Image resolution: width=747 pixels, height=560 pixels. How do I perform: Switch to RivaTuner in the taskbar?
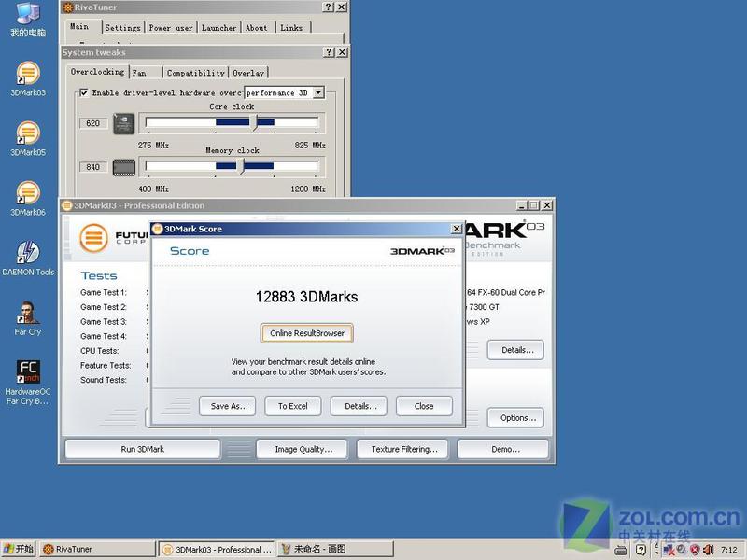97,549
